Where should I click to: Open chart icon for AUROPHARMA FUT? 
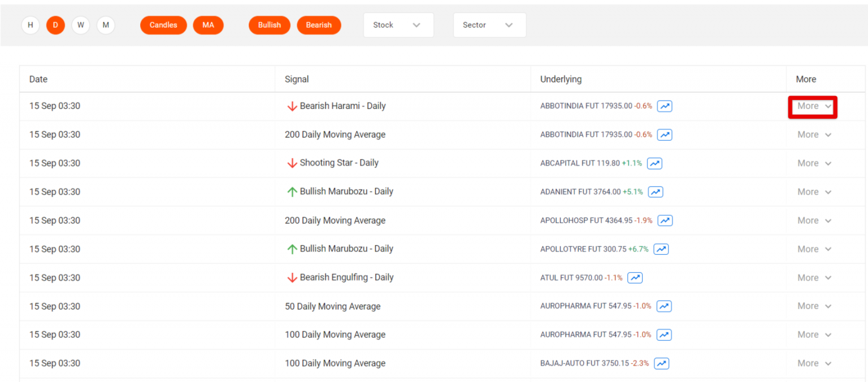coord(664,306)
